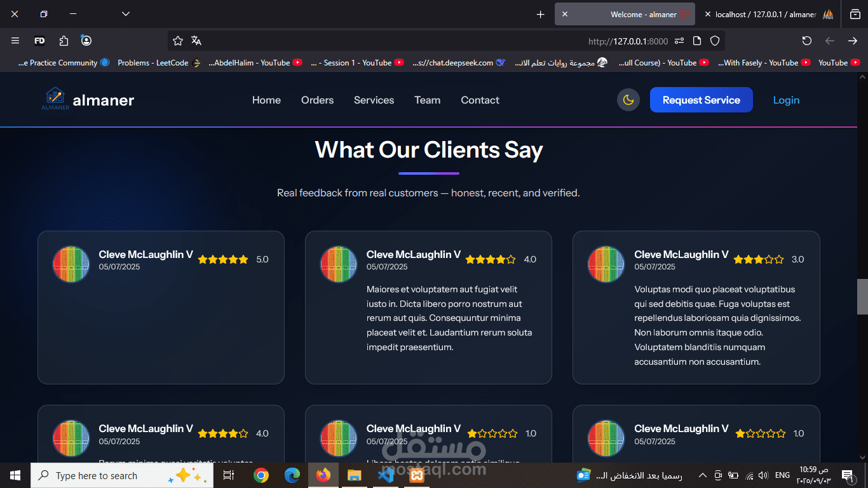Bookmark this page with the star icon
The image size is (868, 488).
(178, 41)
